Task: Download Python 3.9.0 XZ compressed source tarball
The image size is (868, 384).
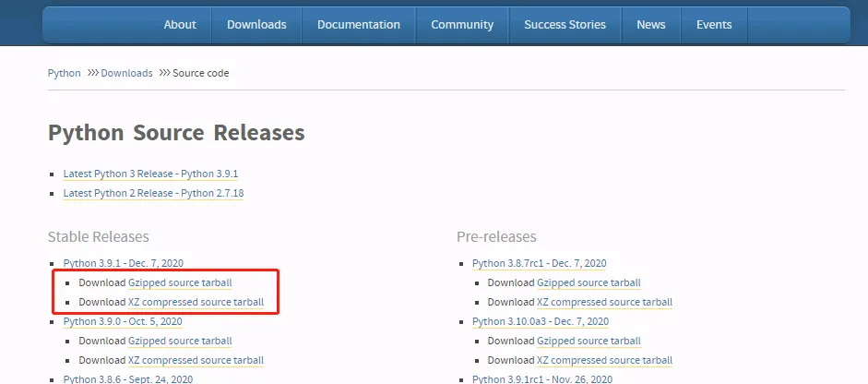Action: pyautogui.click(x=196, y=360)
